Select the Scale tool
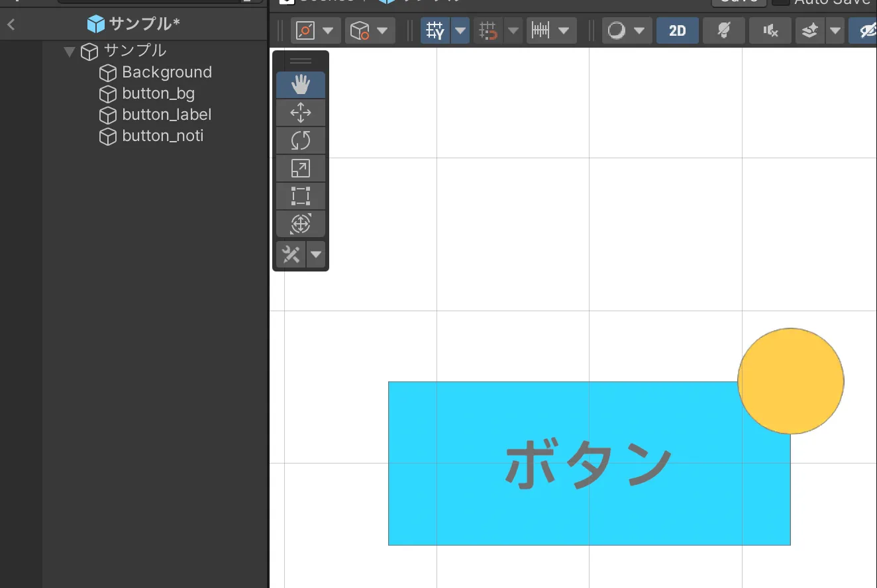This screenshot has width=877, height=588. (300, 169)
